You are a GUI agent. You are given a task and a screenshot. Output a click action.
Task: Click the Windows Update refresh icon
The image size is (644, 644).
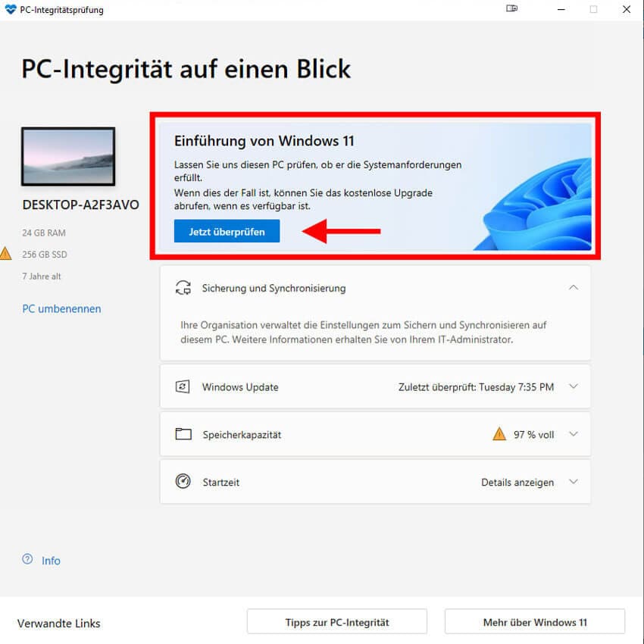[x=183, y=387]
